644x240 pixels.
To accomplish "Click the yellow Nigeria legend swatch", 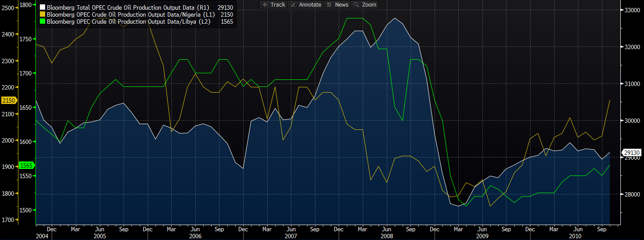I will [42, 14].
